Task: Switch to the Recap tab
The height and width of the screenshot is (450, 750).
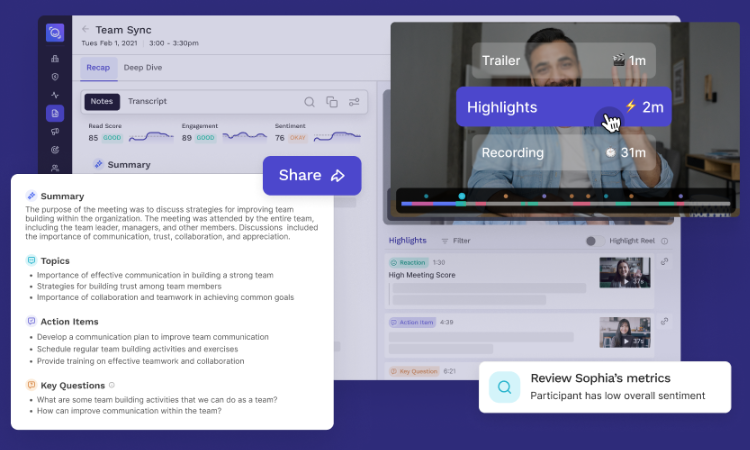Action: point(98,67)
